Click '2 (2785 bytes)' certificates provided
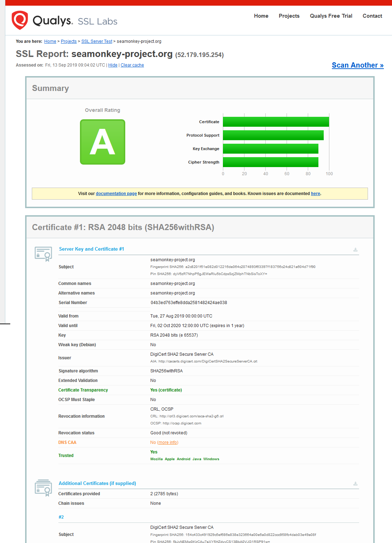 point(164,494)
